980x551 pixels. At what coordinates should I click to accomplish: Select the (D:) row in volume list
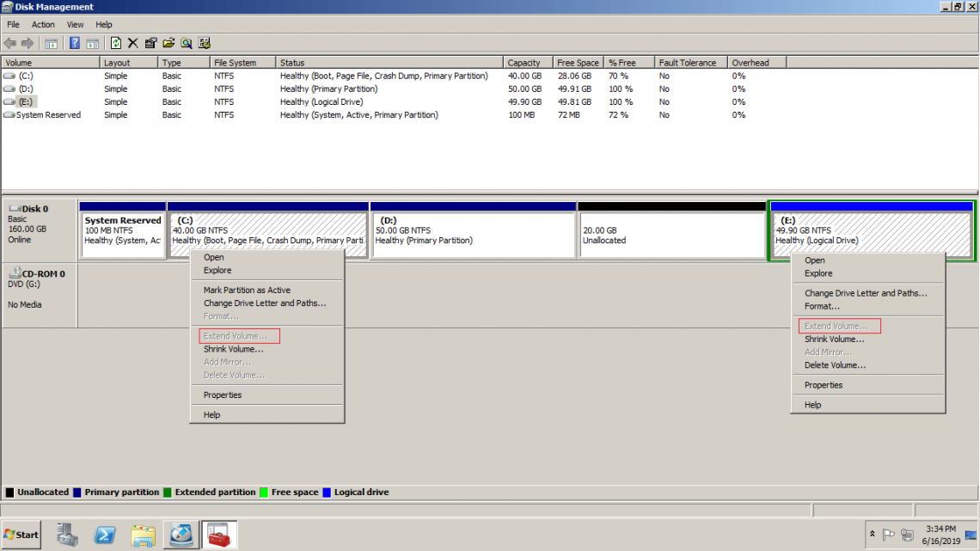[x=26, y=89]
